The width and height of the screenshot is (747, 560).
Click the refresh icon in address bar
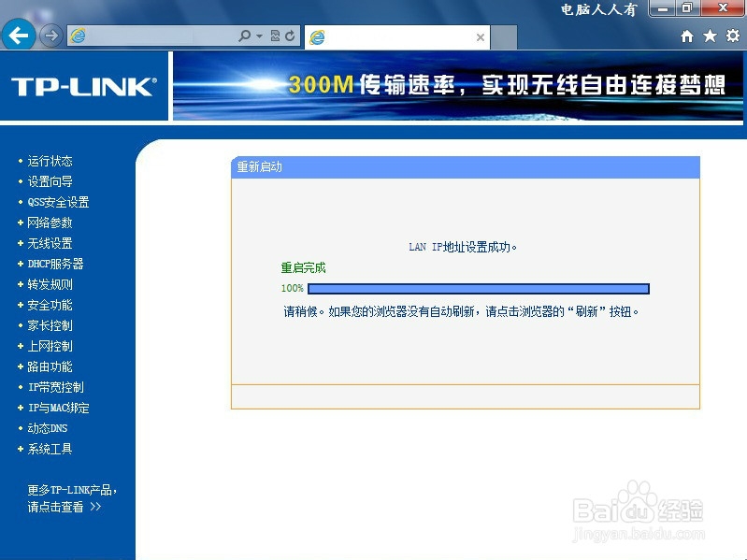(x=290, y=36)
